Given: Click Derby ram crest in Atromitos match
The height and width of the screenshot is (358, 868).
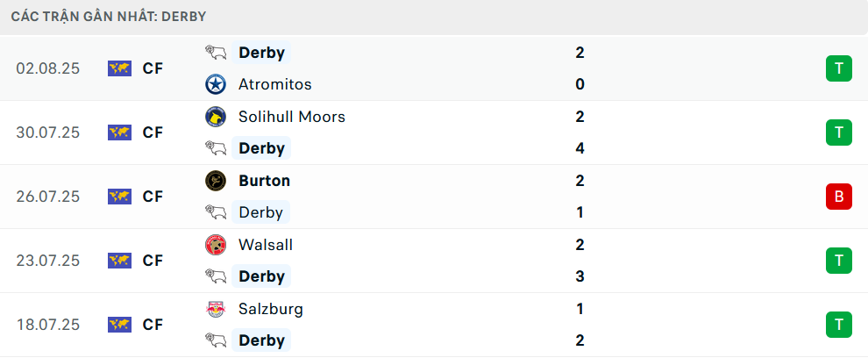Looking at the screenshot, I should coord(216,53).
